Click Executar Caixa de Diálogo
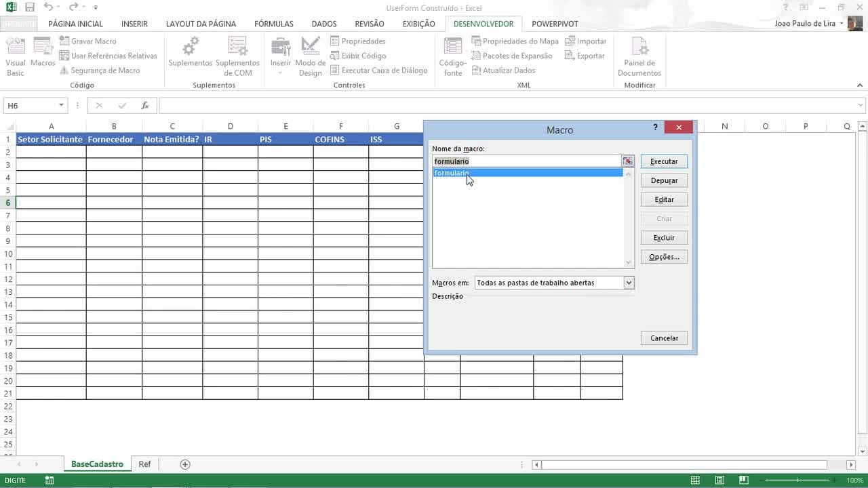Screen dimensions: 868x488 click(378, 70)
